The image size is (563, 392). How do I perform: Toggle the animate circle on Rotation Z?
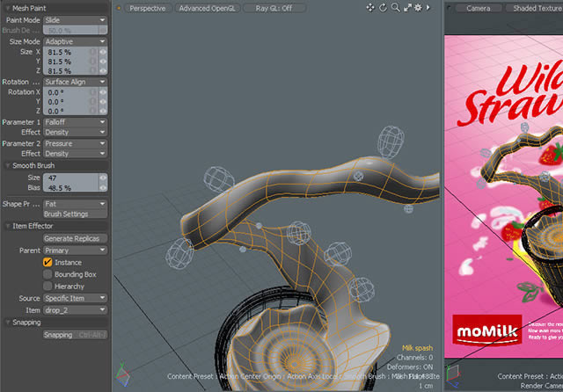[x=93, y=111]
